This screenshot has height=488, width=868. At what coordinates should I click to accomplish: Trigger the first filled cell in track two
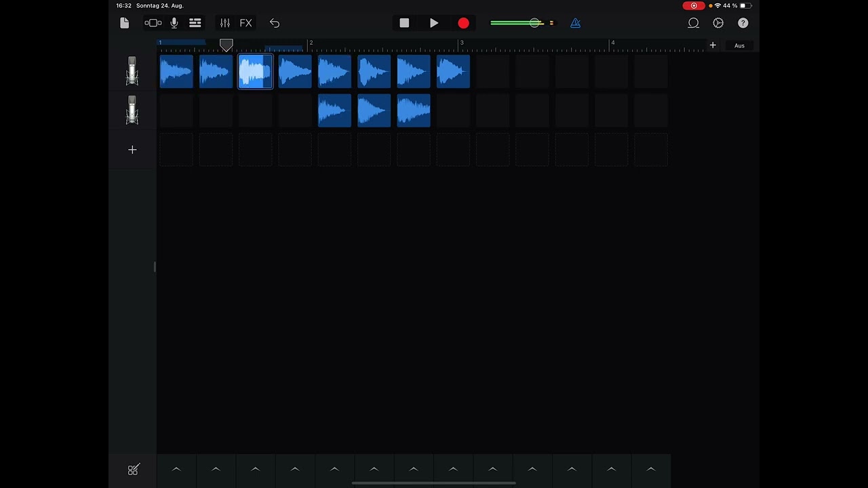pyautogui.click(x=334, y=110)
